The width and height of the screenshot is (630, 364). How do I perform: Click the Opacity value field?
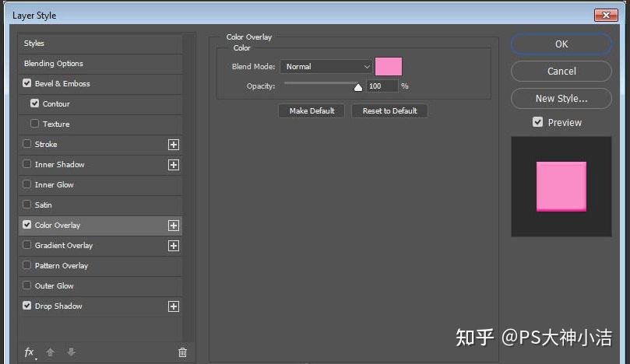pos(382,86)
